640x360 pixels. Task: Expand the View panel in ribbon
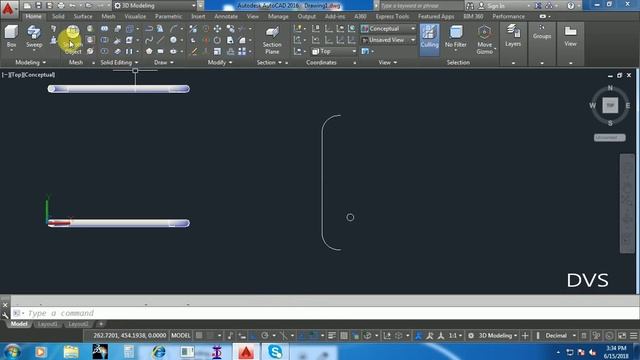[x=387, y=62]
